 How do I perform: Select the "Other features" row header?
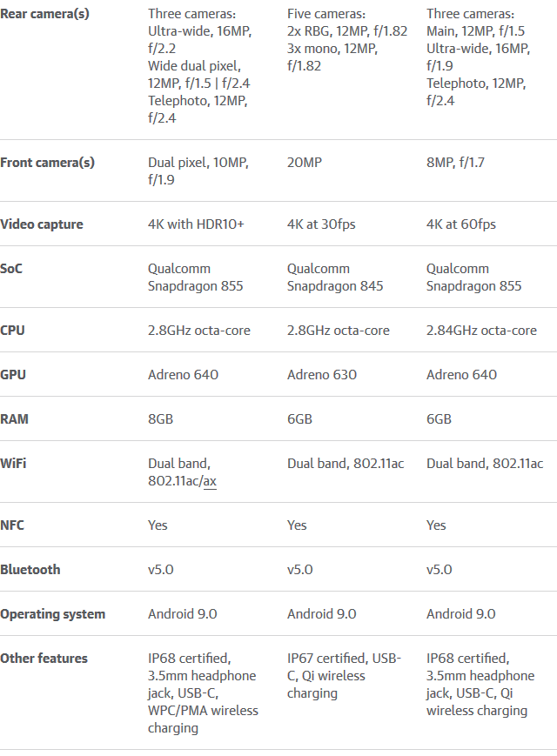point(44,658)
